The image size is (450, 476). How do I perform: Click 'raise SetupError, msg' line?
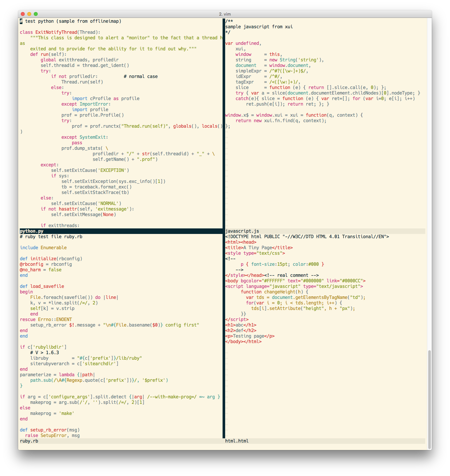click(52, 435)
